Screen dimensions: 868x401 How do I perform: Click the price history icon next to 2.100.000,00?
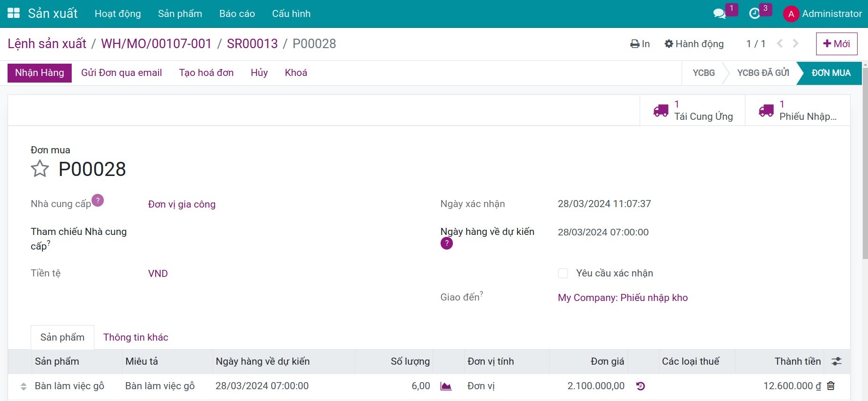tap(640, 386)
